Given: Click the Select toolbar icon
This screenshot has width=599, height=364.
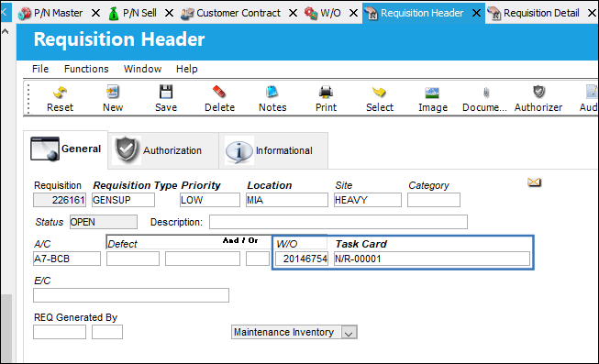Looking at the screenshot, I should pos(380,92).
